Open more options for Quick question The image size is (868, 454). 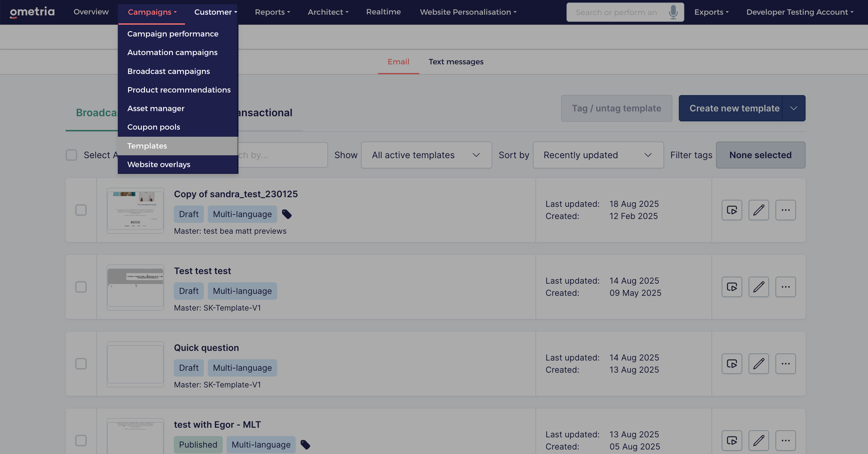click(786, 364)
